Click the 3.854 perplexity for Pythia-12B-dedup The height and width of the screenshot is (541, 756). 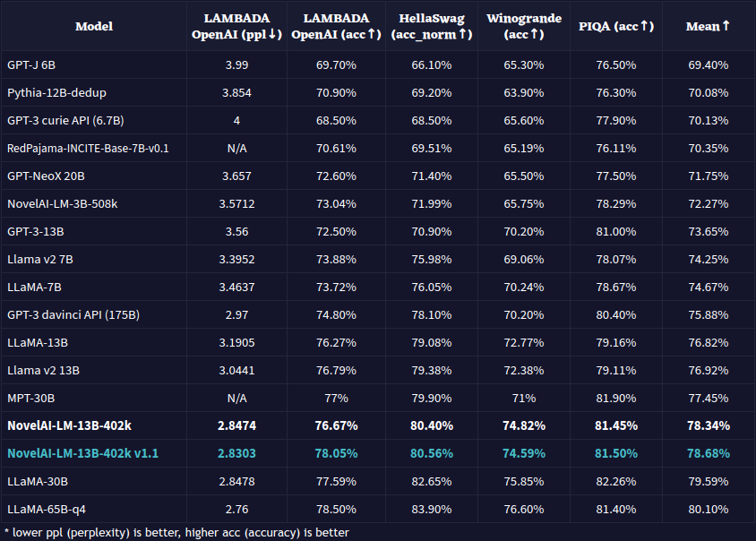tap(236, 92)
